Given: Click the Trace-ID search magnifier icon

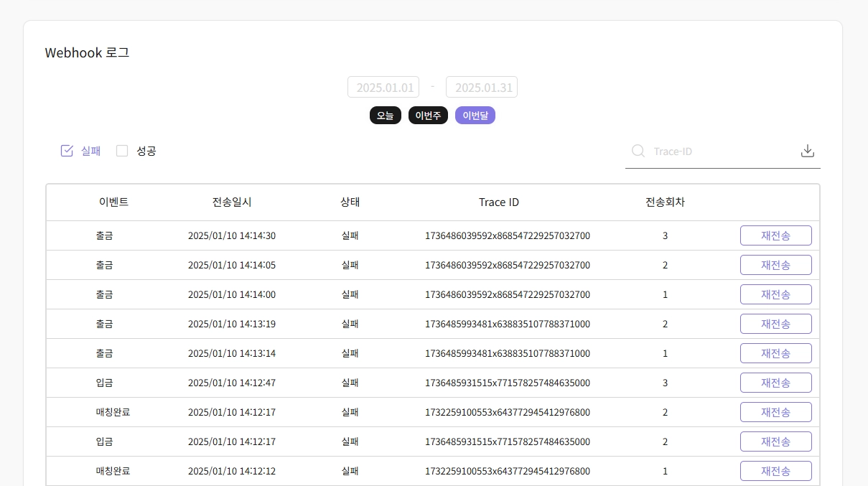Looking at the screenshot, I should coord(638,151).
